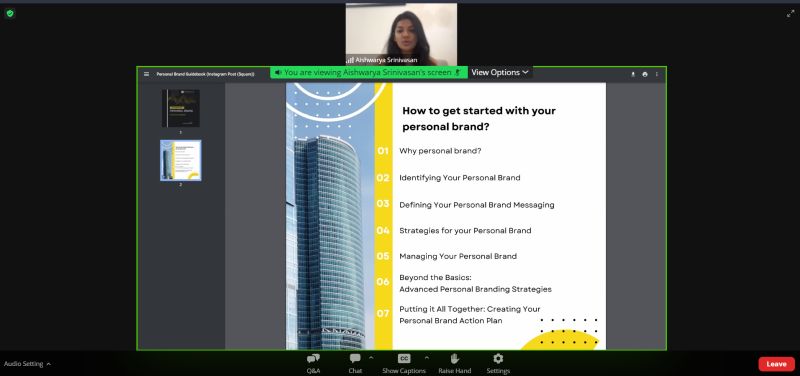Click the green encryption shield icon
Screen dimensions: 800x376
coord(10,14)
